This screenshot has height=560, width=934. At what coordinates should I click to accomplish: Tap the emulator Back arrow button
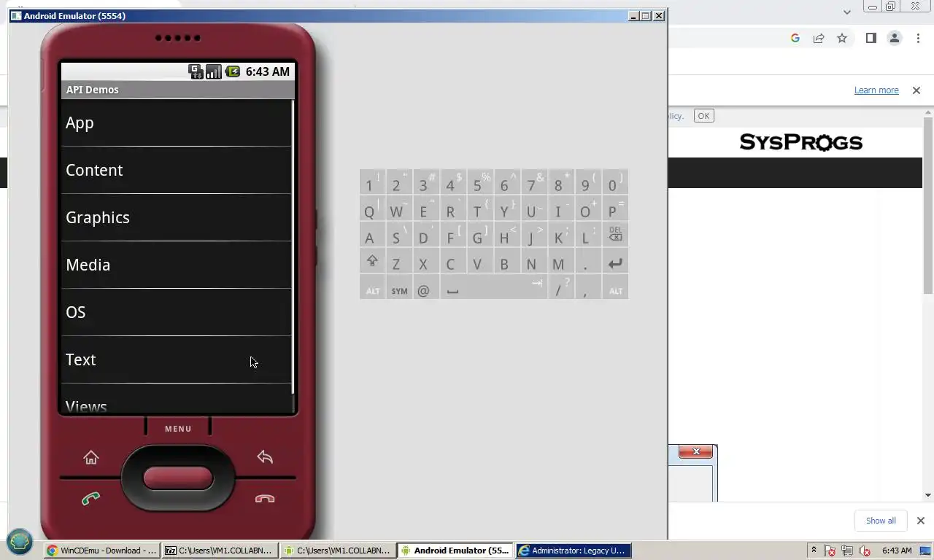click(265, 457)
